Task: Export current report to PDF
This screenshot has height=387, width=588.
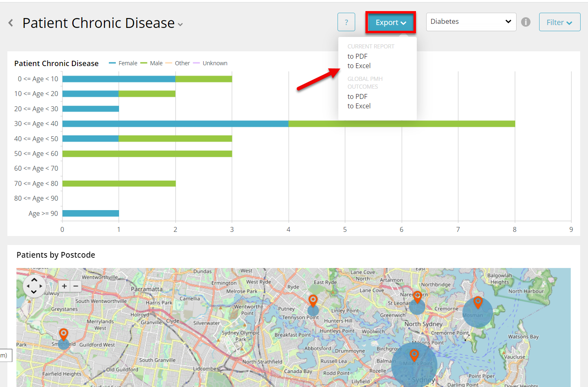Action: pyautogui.click(x=357, y=56)
